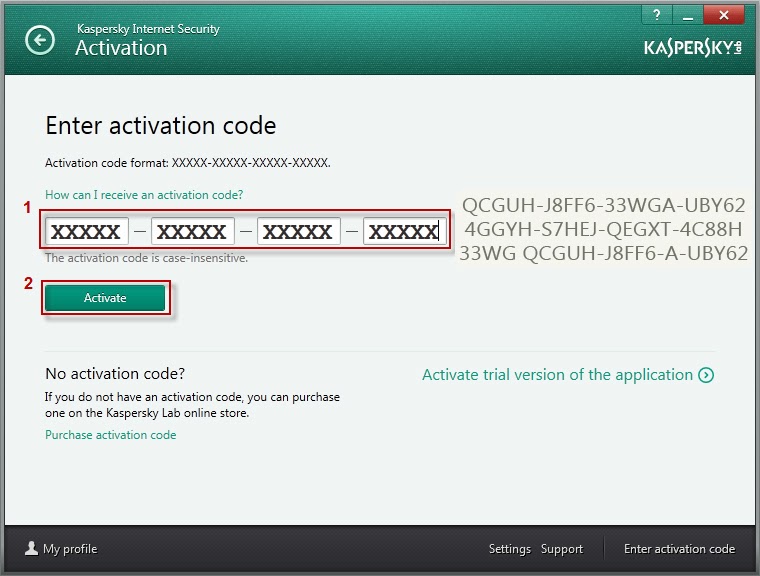Viewport: 760px width, 576px height.
Task: Open Support in the bottom bar
Action: pos(562,549)
